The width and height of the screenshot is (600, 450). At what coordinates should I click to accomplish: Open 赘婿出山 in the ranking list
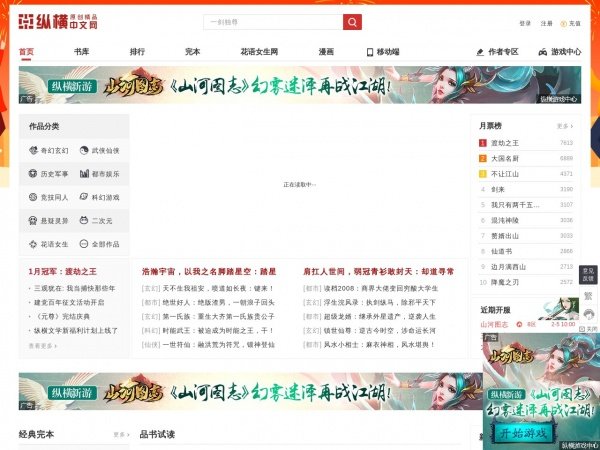click(505, 236)
